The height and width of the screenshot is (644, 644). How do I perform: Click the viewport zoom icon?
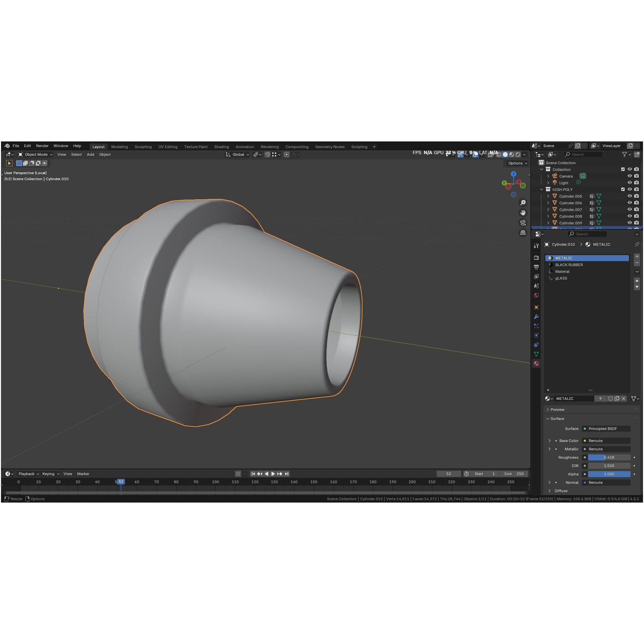(x=523, y=203)
